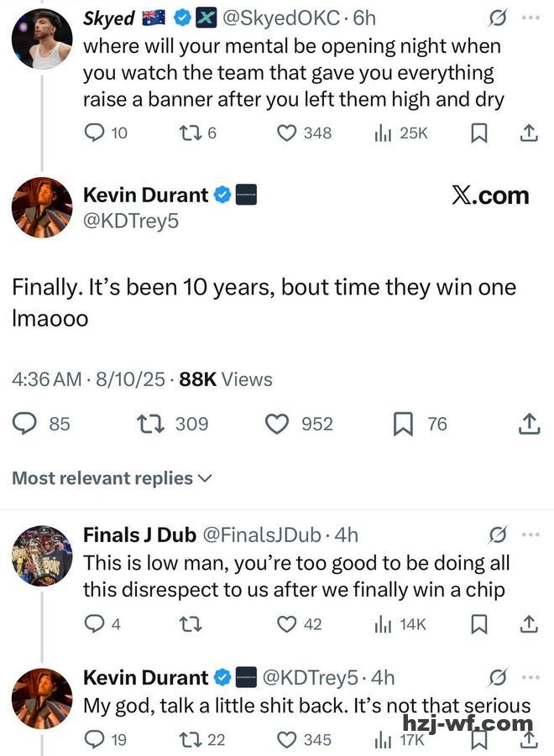This screenshot has height=756, width=554.
Task: Bookmark the main tweet with 76 saves
Action: [403, 424]
